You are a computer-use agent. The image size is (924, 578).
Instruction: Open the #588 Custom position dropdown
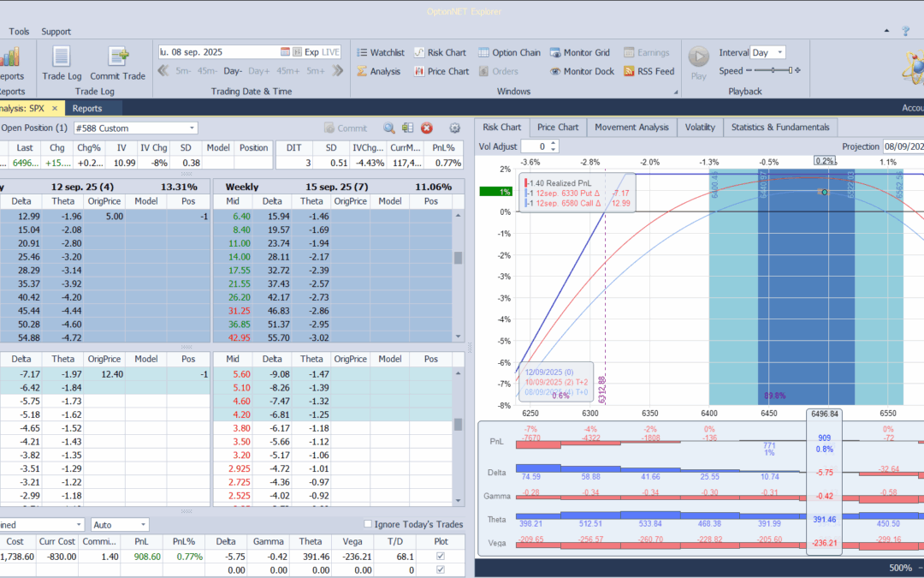[192, 128]
